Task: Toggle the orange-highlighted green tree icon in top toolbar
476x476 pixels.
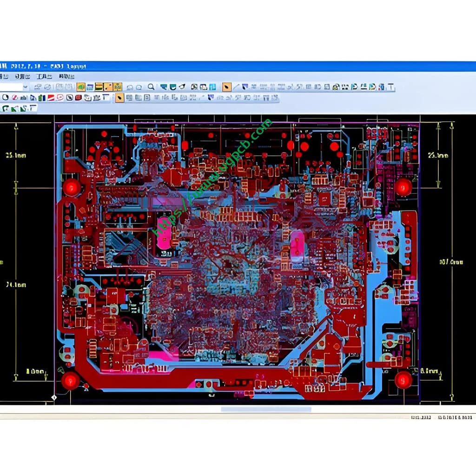Action: [81, 87]
